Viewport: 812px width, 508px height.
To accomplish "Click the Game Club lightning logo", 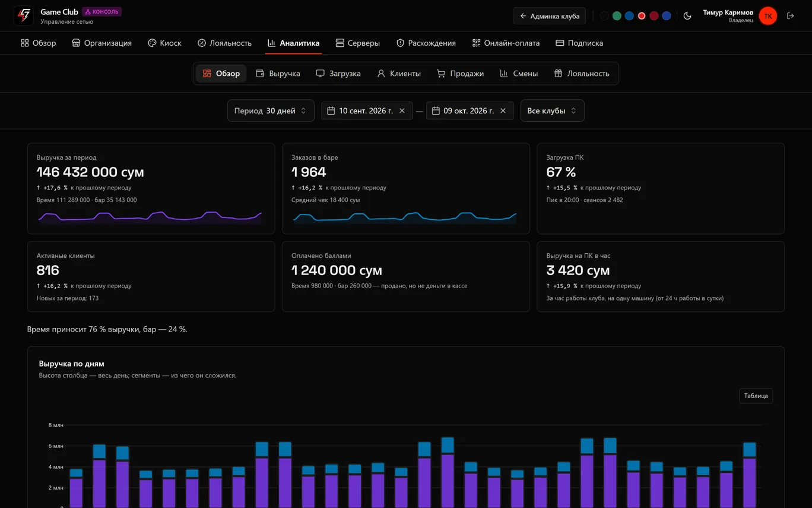I will pyautogui.click(x=24, y=16).
